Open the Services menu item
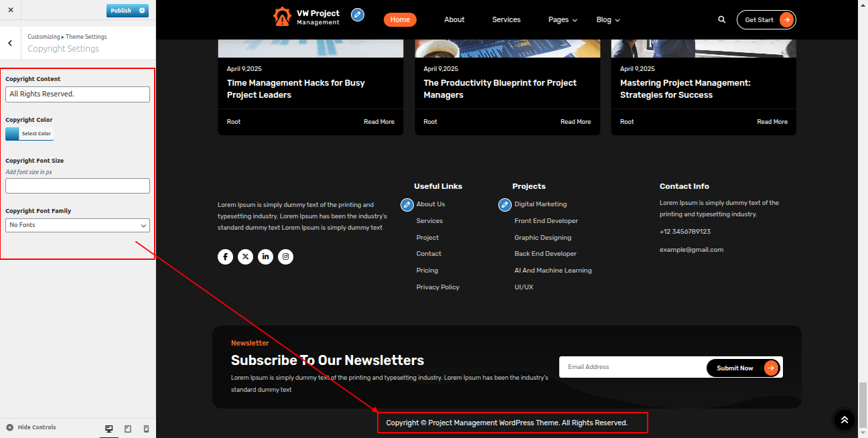The width and height of the screenshot is (868, 438). 506,20
